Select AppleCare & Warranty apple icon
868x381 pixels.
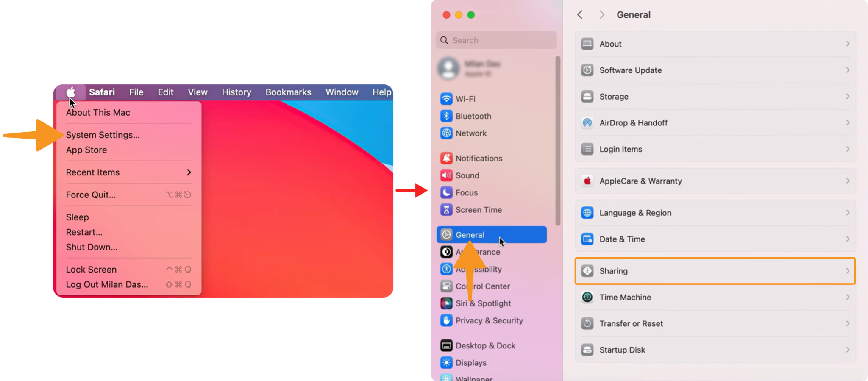587,181
